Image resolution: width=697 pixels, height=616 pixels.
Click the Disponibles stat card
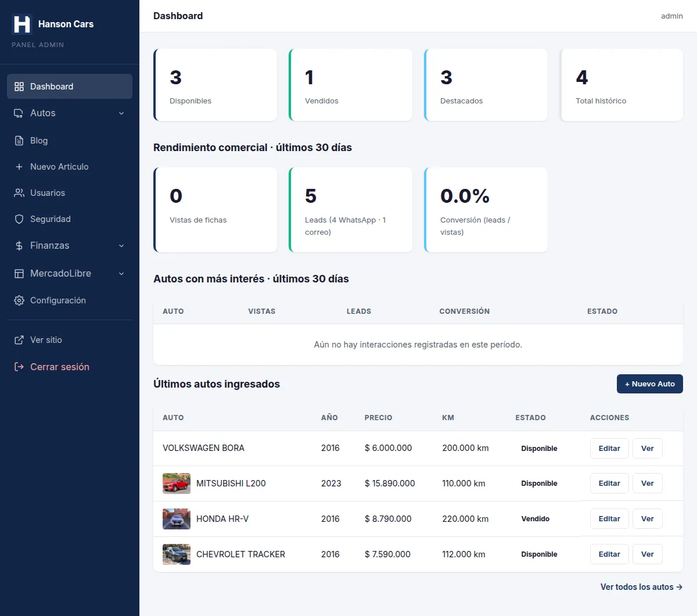click(215, 85)
